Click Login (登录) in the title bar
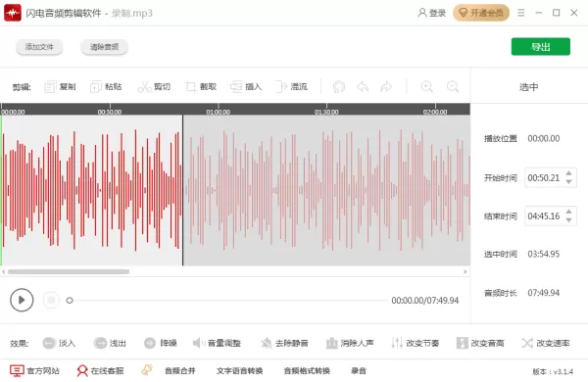Viewport: 588px width, 382px height. 431,13
